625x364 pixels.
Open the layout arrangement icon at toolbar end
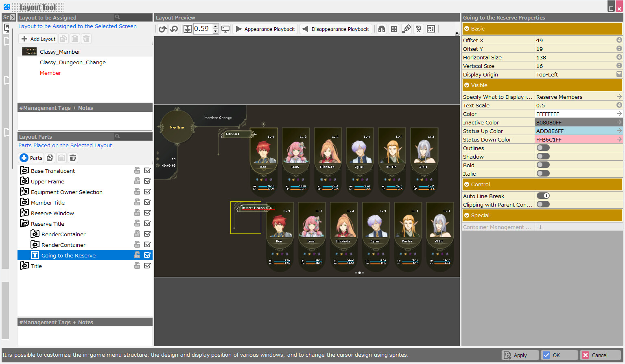(431, 29)
